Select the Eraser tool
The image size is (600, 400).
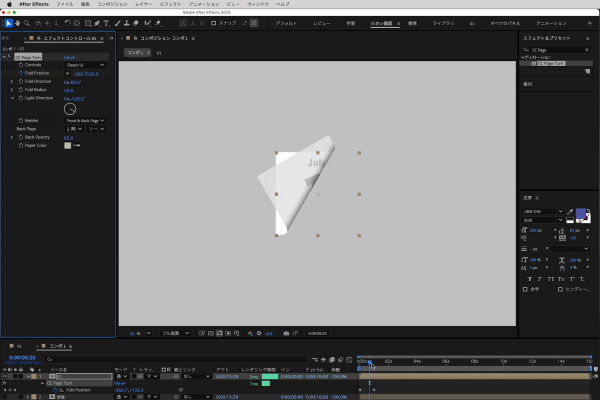[x=136, y=23]
